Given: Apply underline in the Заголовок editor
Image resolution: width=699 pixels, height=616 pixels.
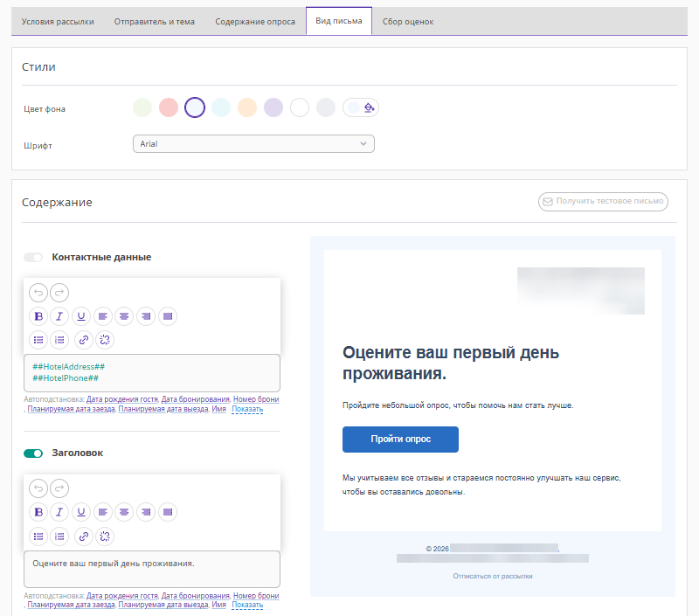Looking at the screenshot, I should 81,512.
